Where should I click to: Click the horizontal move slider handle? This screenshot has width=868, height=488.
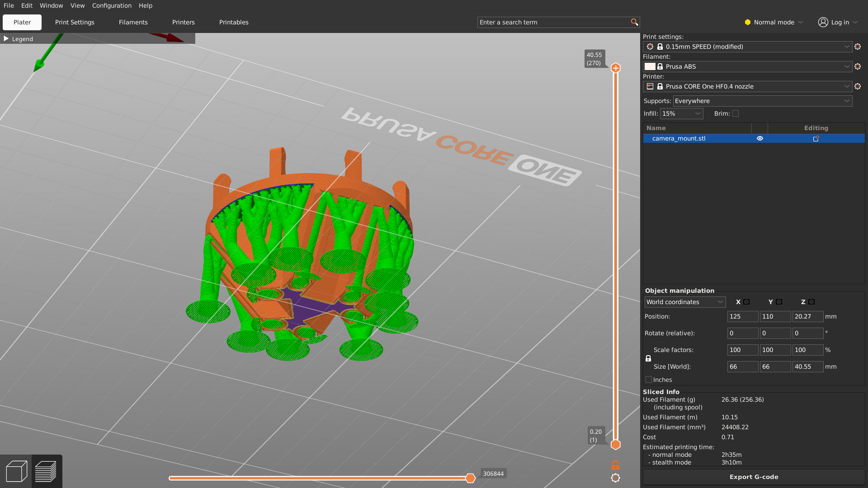click(x=470, y=478)
